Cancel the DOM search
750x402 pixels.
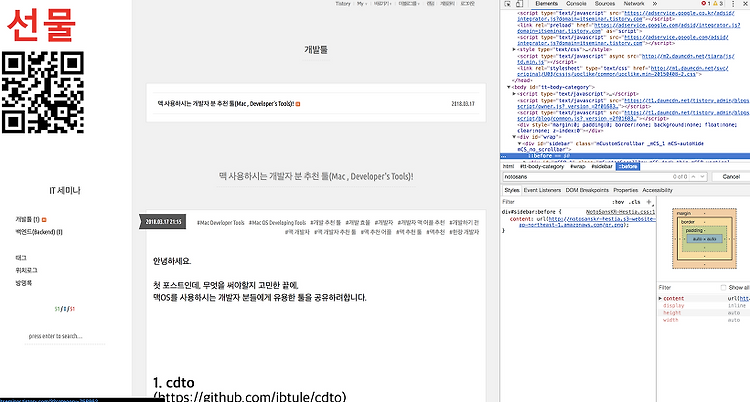(x=730, y=177)
